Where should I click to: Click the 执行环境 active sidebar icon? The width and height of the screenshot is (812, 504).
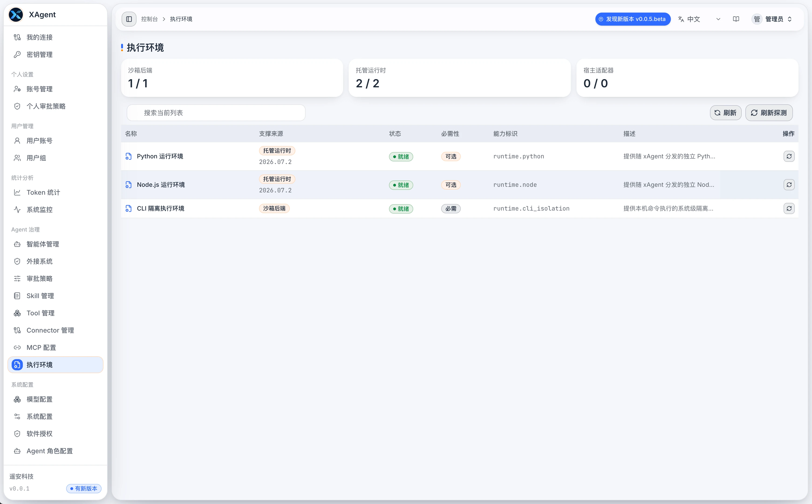pos(17,365)
